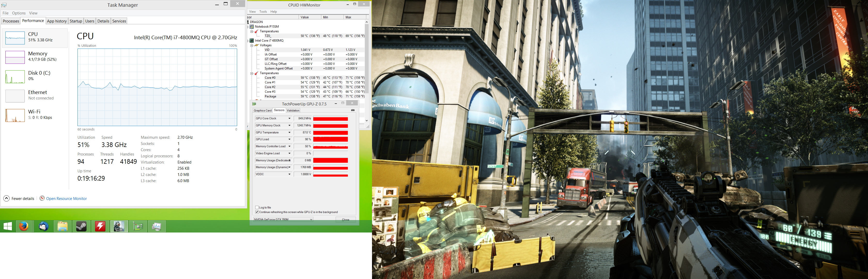Switch to the Startup tab
The height and width of the screenshot is (279, 868).
(x=76, y=21)
